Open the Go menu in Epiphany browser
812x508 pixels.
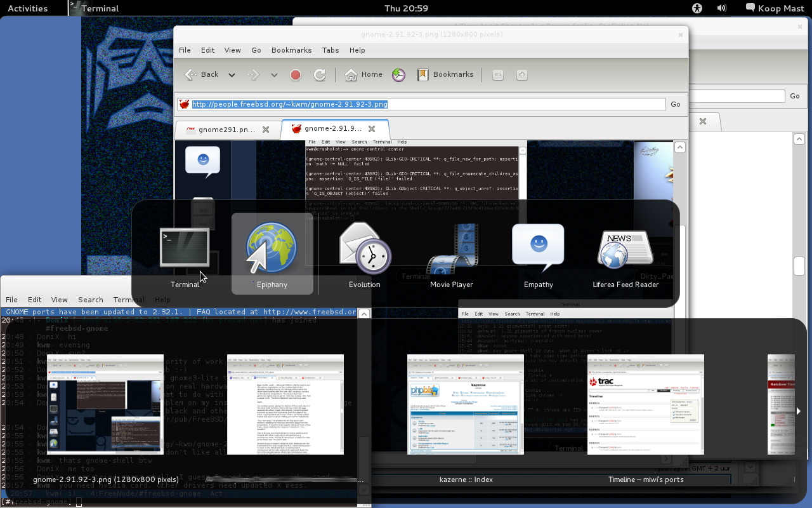point(256,50)
